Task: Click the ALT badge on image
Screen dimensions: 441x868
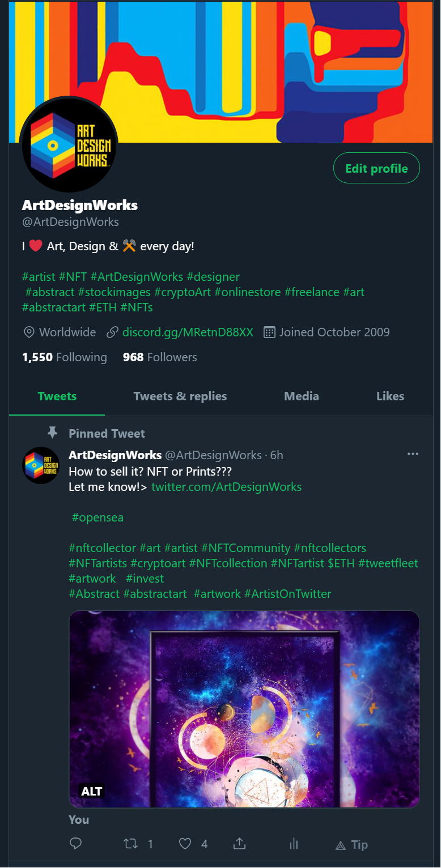Action: (x=91, y=791)
